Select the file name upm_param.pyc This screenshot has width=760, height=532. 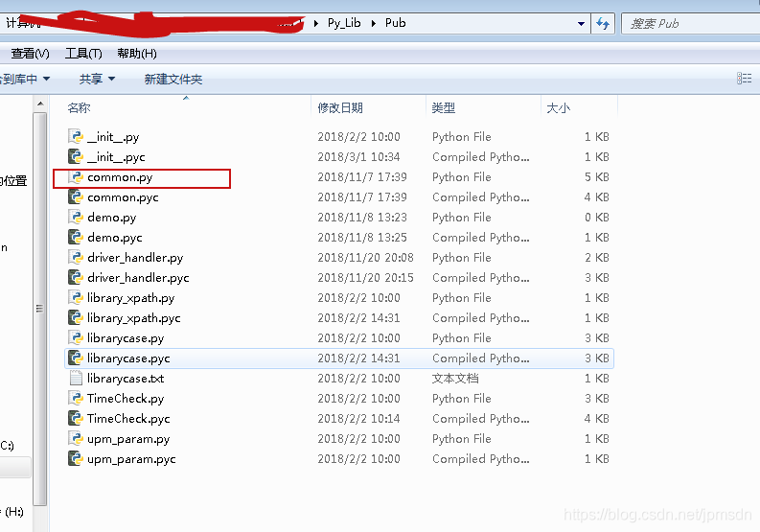click(131, 459)
